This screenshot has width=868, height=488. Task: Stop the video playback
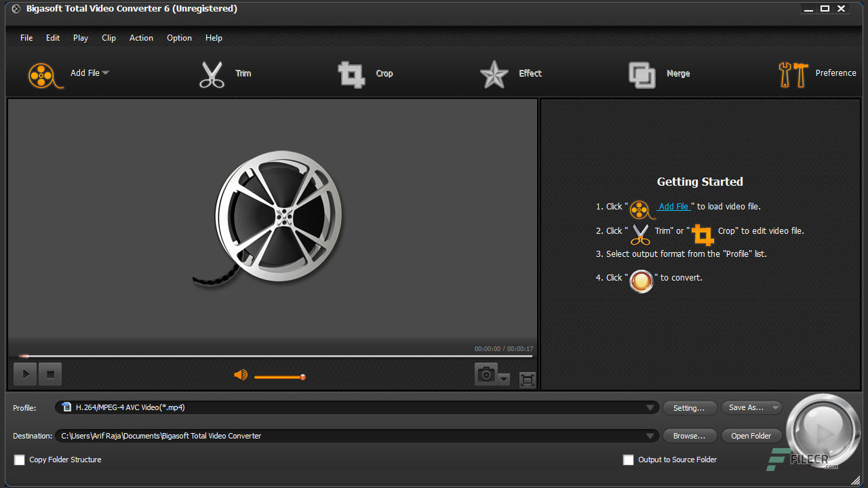50,373
